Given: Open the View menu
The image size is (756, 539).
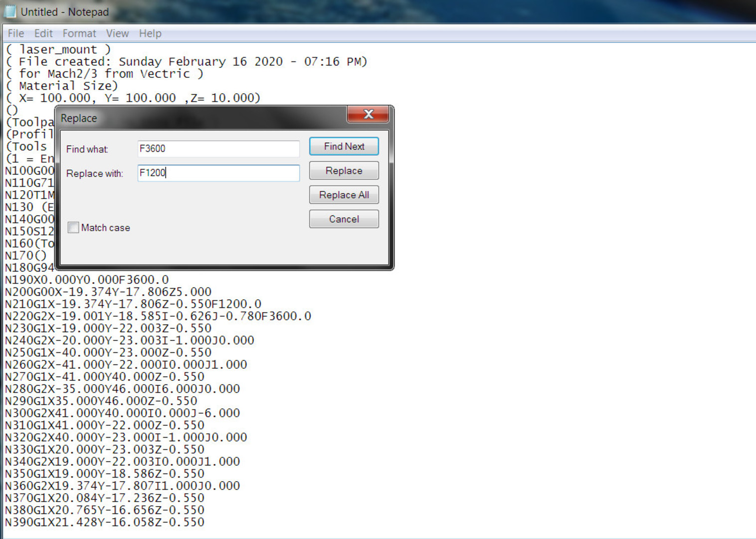Looking at the screenshot, I should click(x=117, y=33).
